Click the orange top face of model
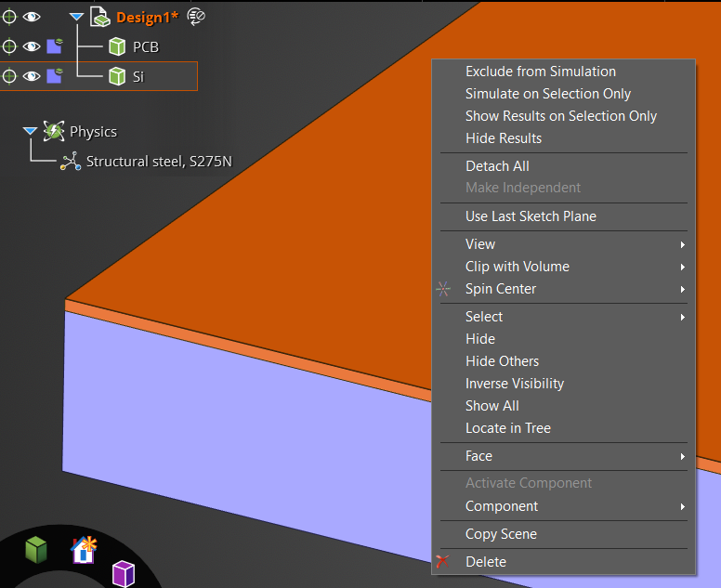The width and height of the screenshot is (721, 588). pyautogui.click(x=321, y=229)
